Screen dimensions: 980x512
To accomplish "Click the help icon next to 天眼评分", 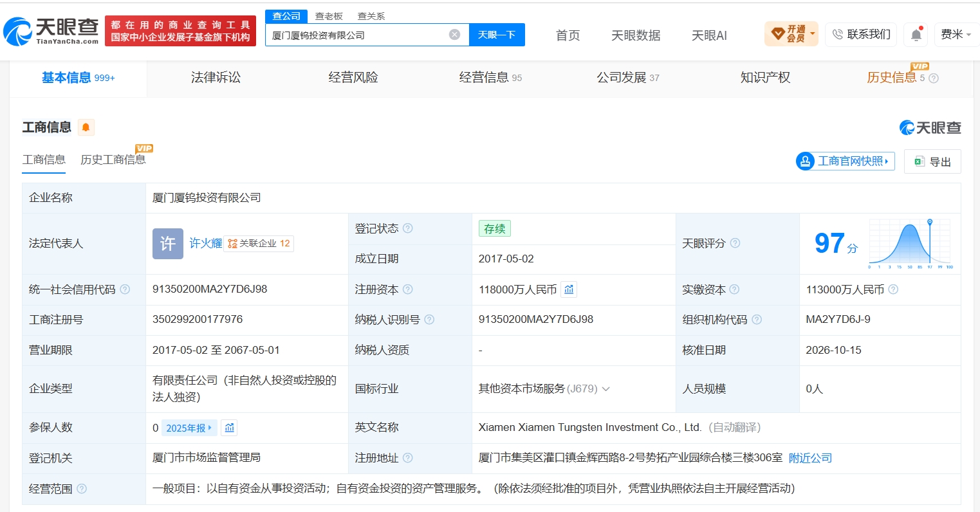I will point(735,243).
